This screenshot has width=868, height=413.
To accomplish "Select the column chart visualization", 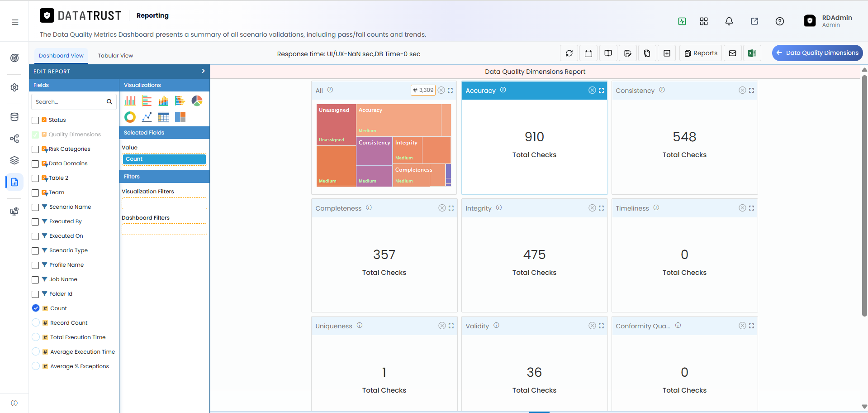I will click(130, 101).
